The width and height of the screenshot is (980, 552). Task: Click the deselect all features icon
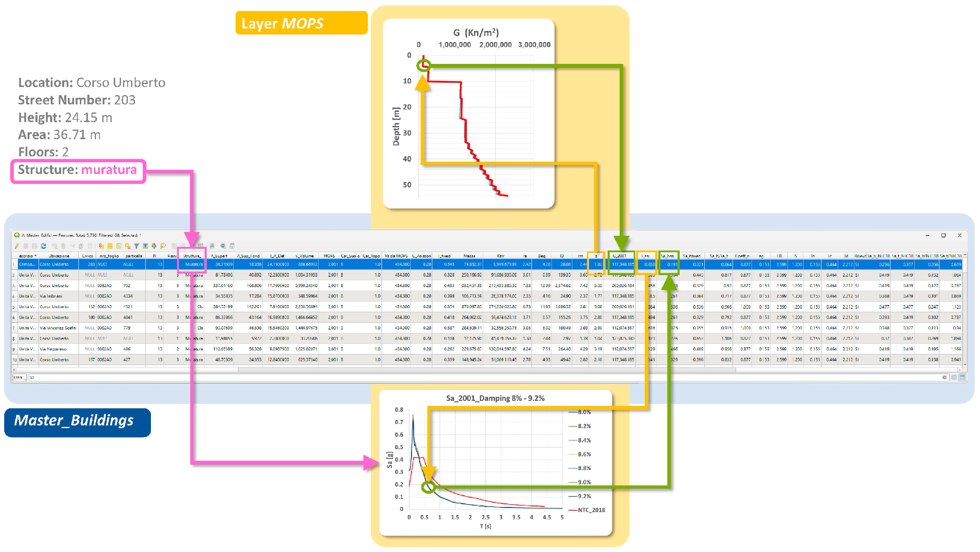click(x=128, y=246)
